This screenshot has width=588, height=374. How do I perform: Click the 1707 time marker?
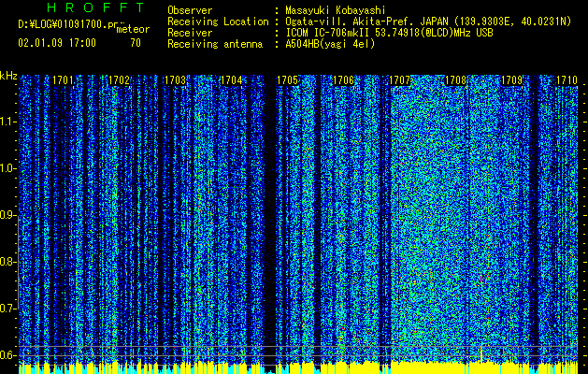pos(400,80)
